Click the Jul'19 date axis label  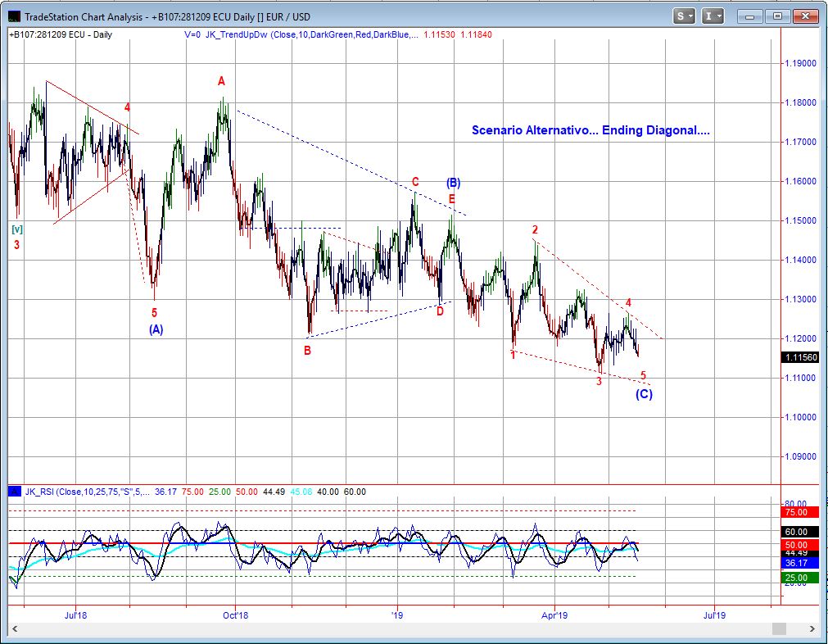pyautogui.click(x=714, y=615)
